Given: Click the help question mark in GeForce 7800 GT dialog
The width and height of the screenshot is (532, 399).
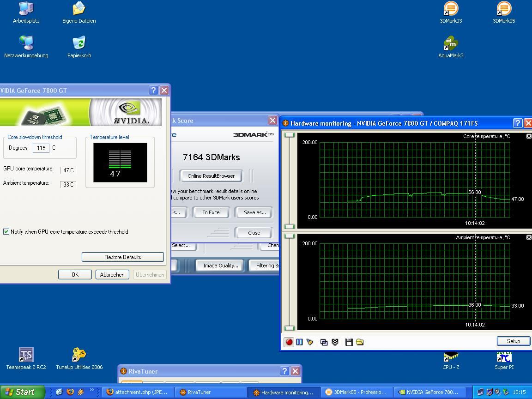Looking at the screenshot, I should 153,90.
